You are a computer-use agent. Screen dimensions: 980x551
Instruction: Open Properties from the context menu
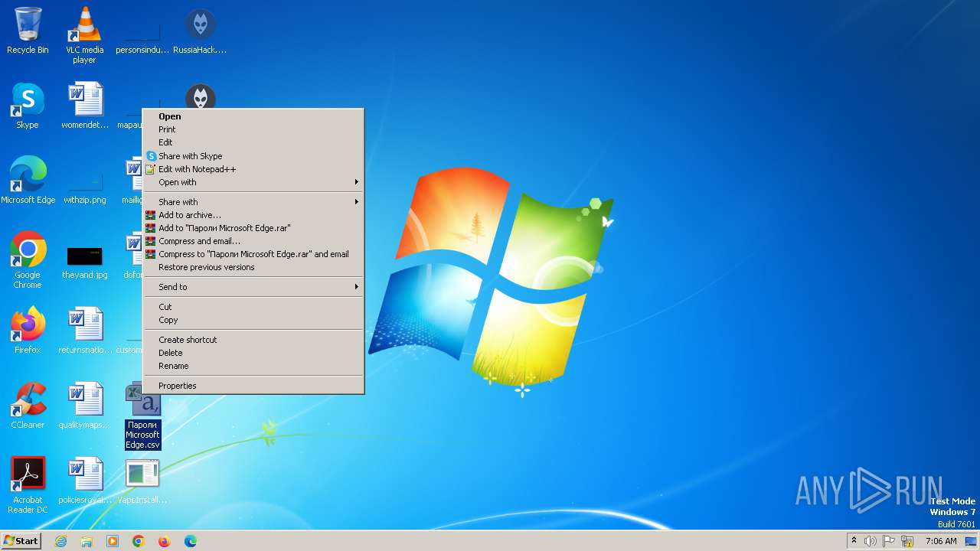point(253,386)
